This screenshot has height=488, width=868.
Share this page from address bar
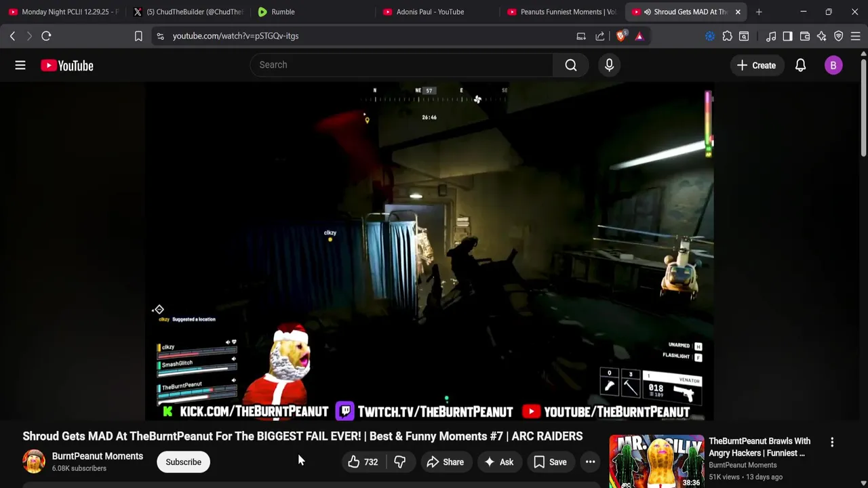tap(600, 36)
